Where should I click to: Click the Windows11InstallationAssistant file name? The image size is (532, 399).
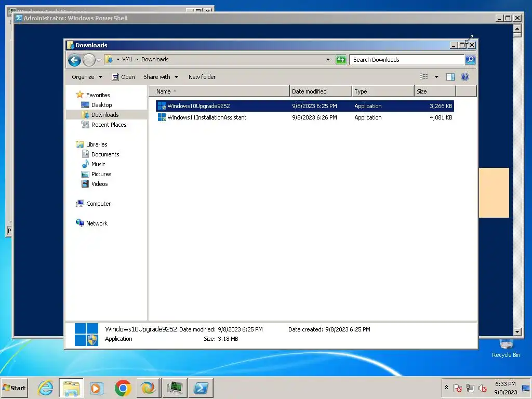click(x=207, y=117)
